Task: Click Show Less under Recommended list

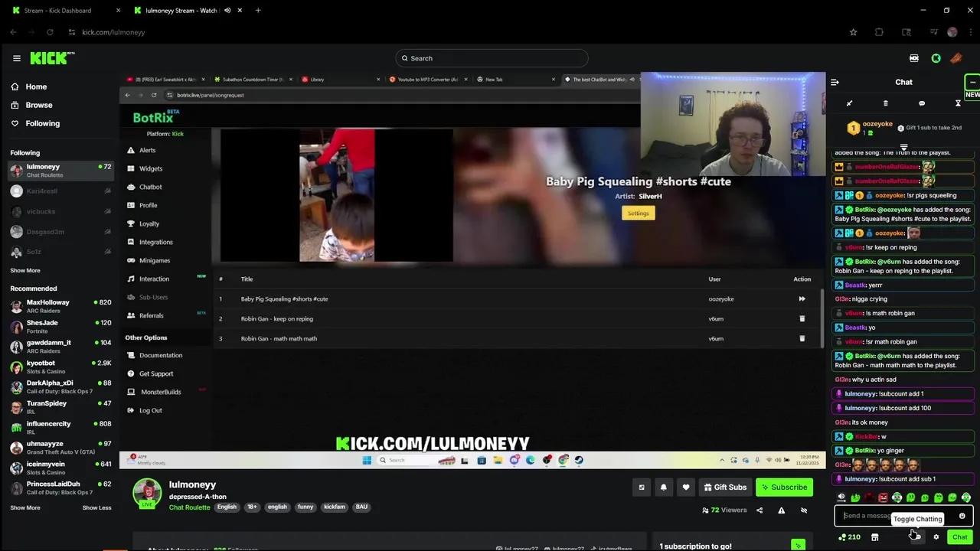Action: point(96,507)
